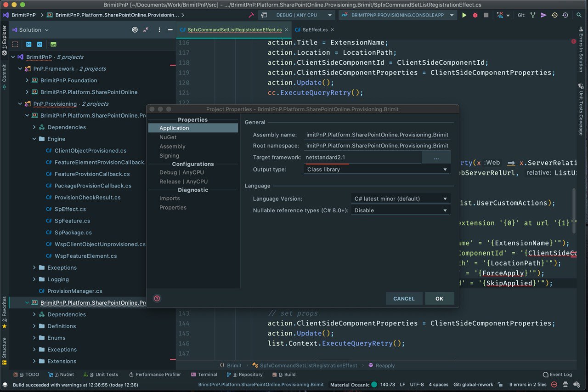Open Nullable reference types dropdown

click(x=401, y=210)
